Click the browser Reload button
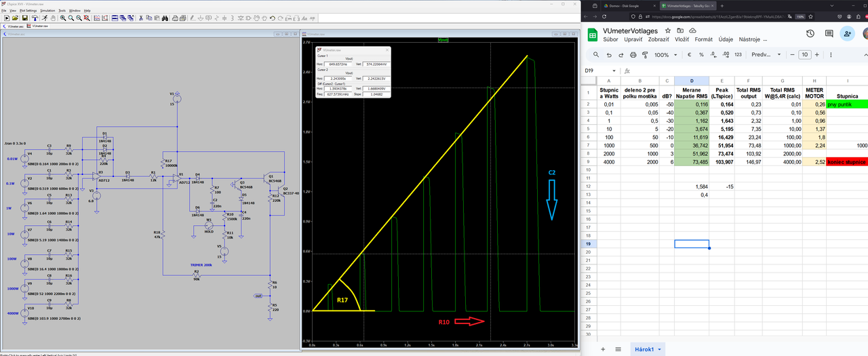The width and height of the screenshot is (868, 356). [604, 16]
